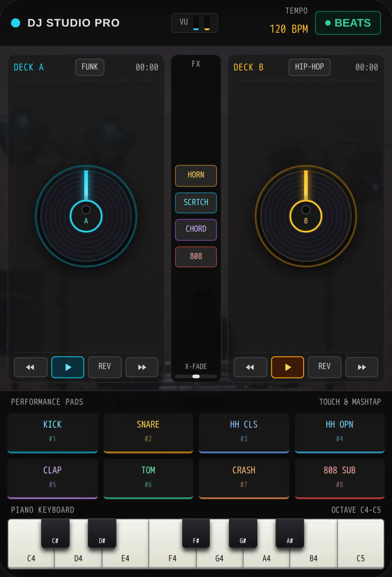Screen dimensions: 392x577
Task: Rewind Deck B
Action: (x=250, y=367)
